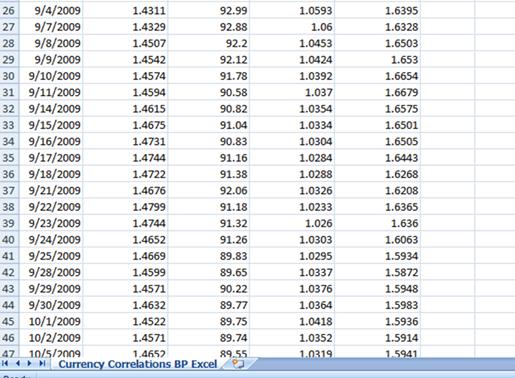Click the cell with value 1.037
Viewport: 515px width, 378px height.
pyautogui.click(x=292, y=92)
